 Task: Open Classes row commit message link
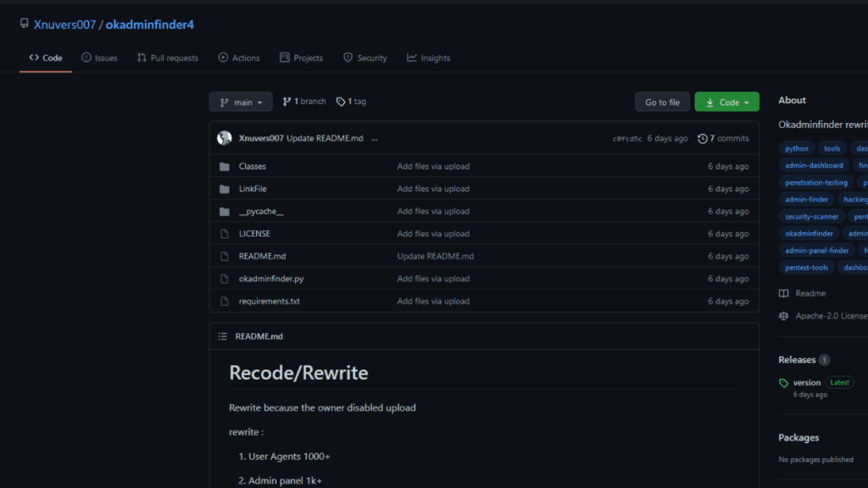(433, 166)
